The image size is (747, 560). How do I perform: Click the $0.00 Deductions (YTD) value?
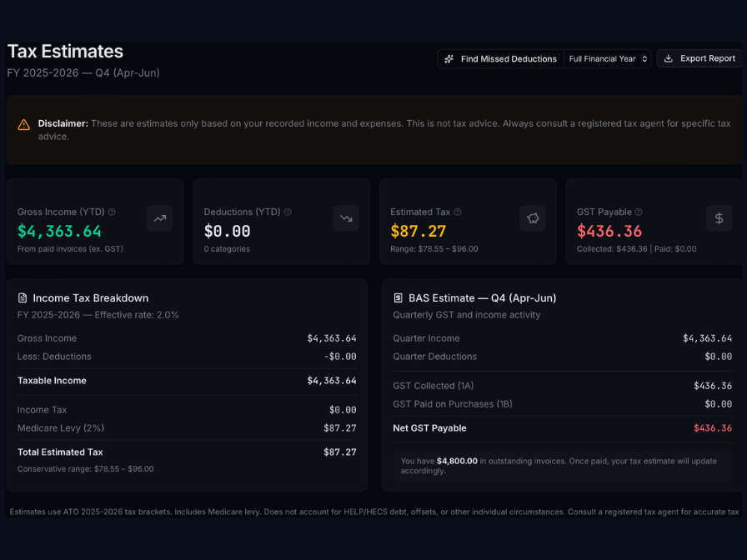(x=228, y=232)
